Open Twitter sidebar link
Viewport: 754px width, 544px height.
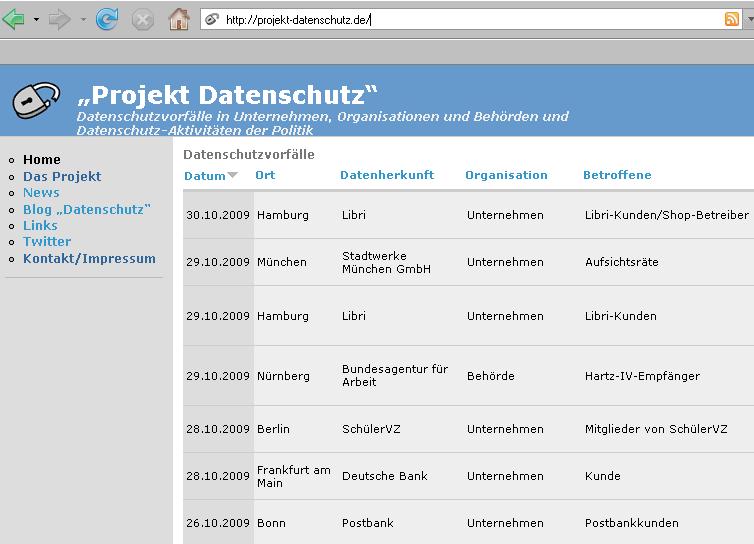coord(47,241)
